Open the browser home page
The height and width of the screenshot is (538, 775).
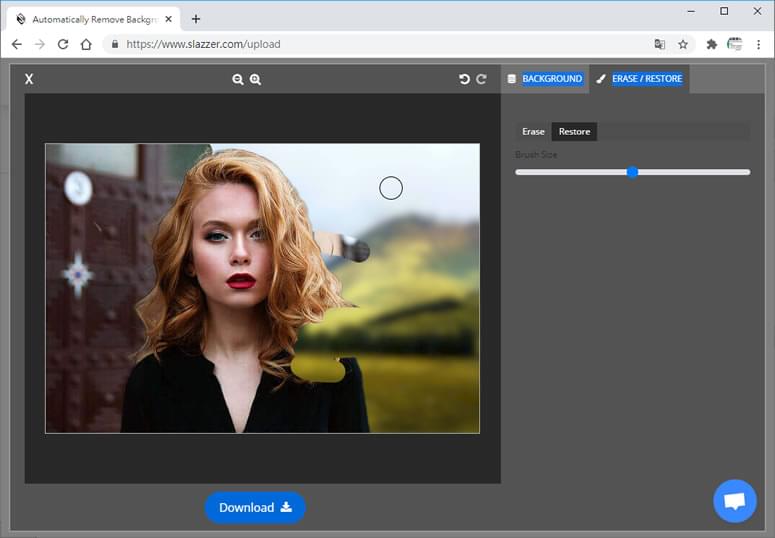[x=86, y=44]
